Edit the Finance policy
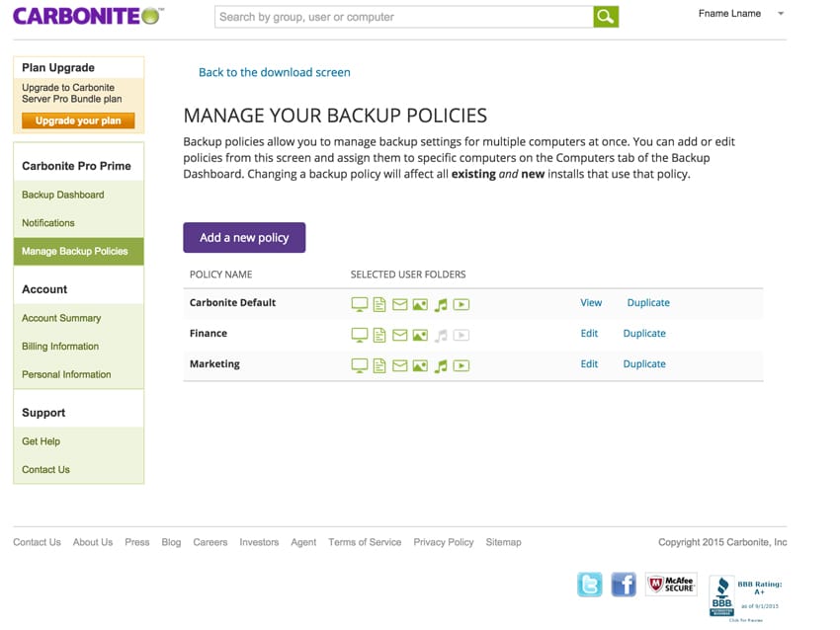The width and height of the screenshot is (840, 630). (x=589, y=334)
